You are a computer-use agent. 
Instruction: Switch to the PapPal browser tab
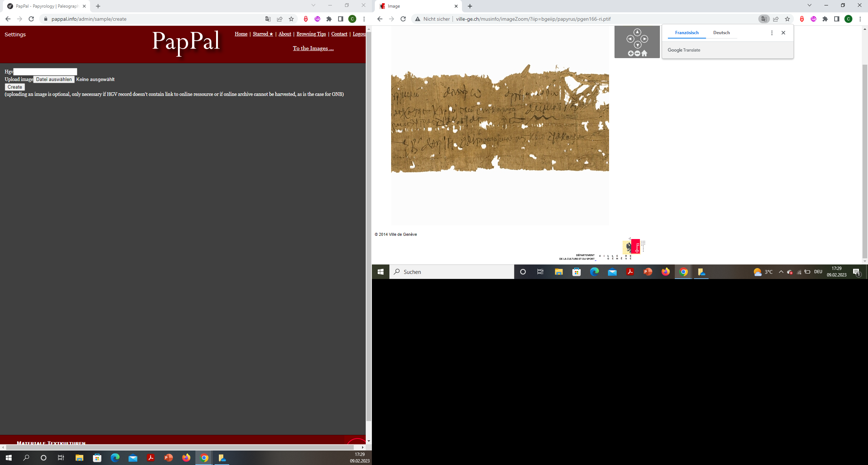46,6
